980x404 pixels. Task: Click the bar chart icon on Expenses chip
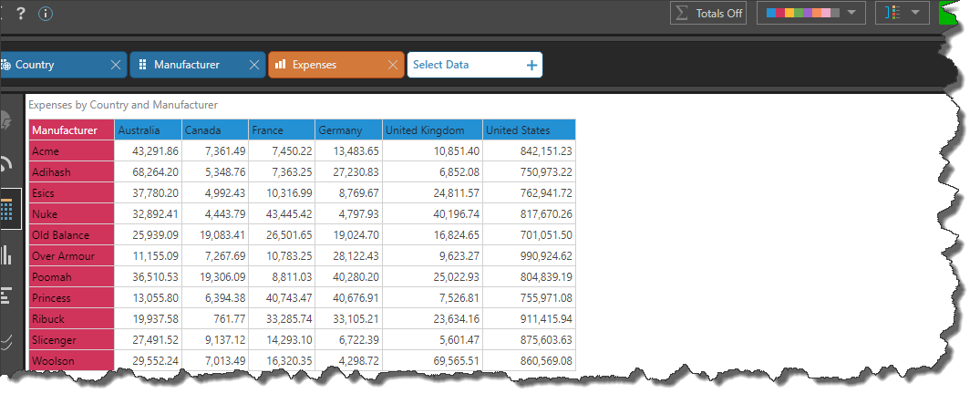pyautogui.click(x=281, y=65)
